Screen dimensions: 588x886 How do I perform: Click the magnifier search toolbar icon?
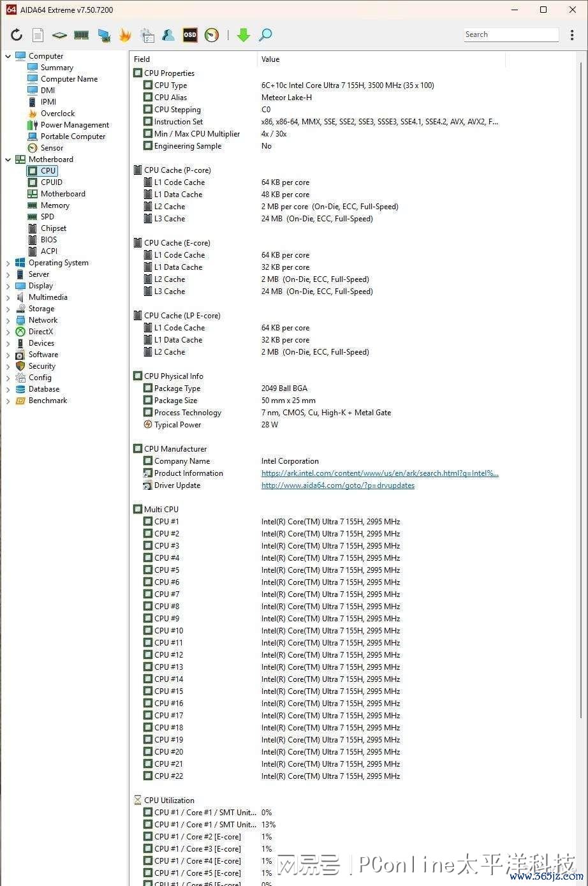(265, 35)
